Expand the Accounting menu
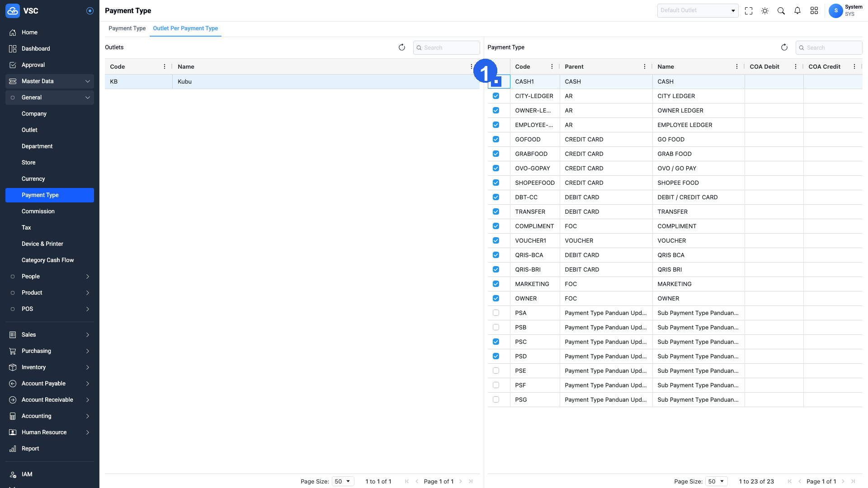868x488 pixels. (x=50, y=416)
